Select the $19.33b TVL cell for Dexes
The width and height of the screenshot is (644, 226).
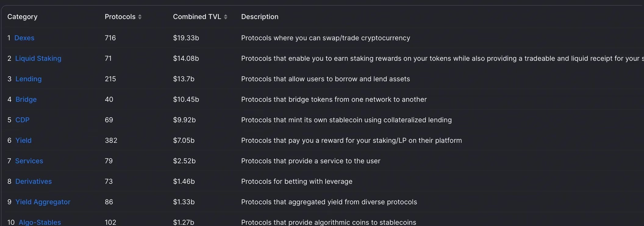point(186,38)
